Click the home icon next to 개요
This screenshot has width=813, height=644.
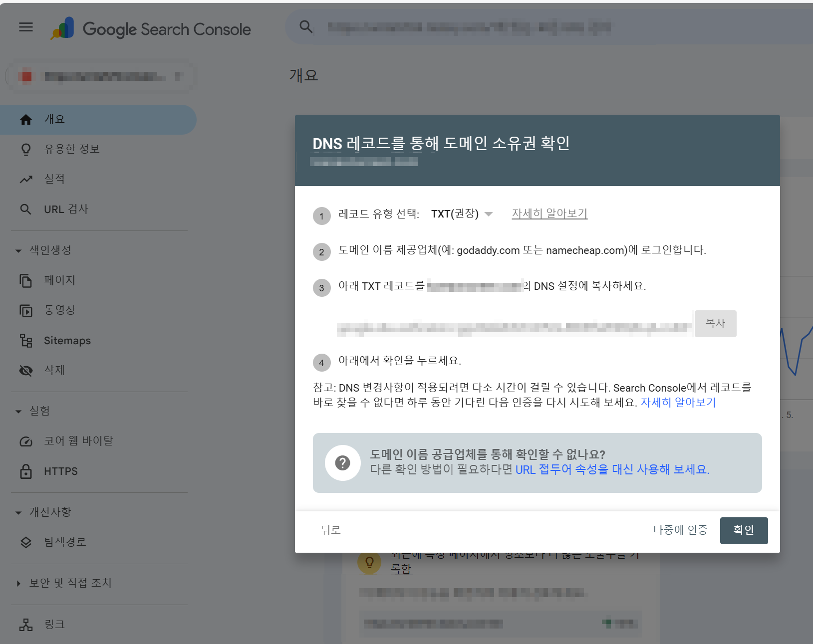[26, 120]
